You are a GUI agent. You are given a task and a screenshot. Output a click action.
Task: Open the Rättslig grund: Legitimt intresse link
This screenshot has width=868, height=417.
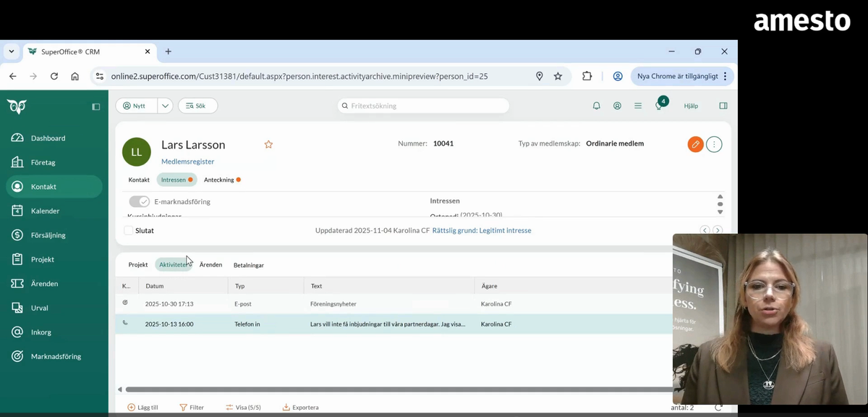482,230
